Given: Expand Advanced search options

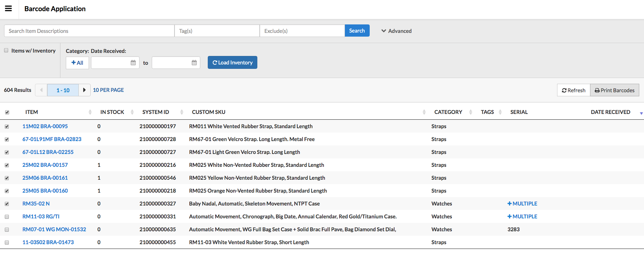Looking at the screenshot, I should [396, 31].
